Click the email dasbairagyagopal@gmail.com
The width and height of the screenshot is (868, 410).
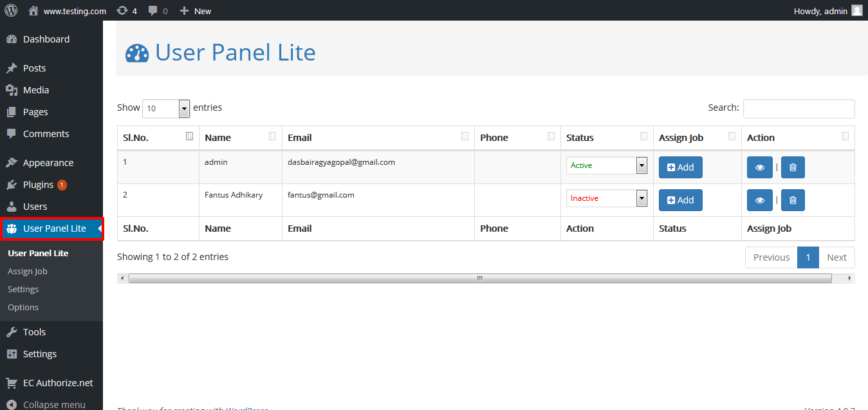point(341,162)
